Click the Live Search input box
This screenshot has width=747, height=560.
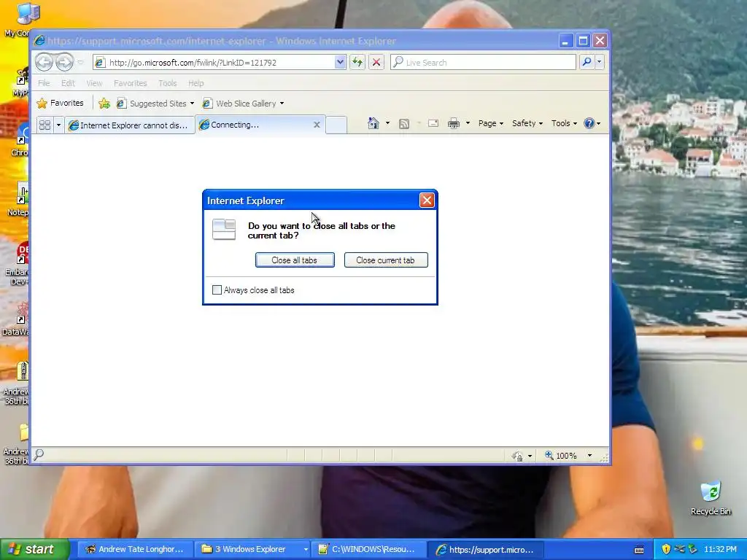484,63
